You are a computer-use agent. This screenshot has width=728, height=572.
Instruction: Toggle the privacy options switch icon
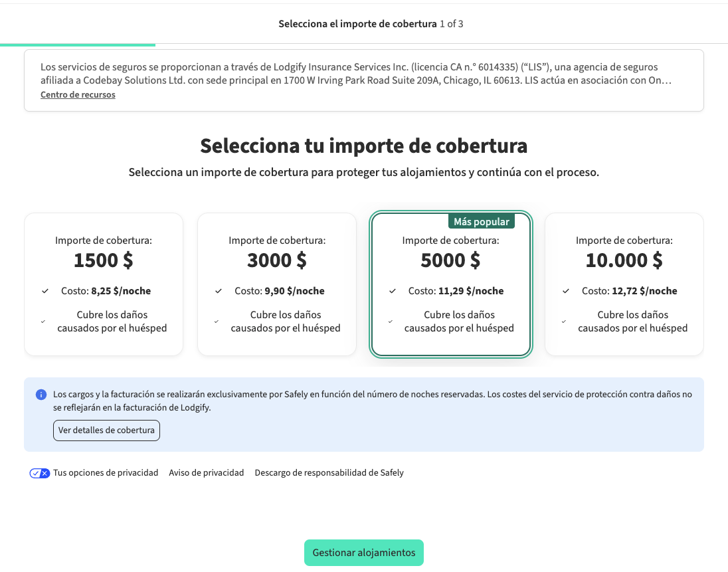point(40,473)
